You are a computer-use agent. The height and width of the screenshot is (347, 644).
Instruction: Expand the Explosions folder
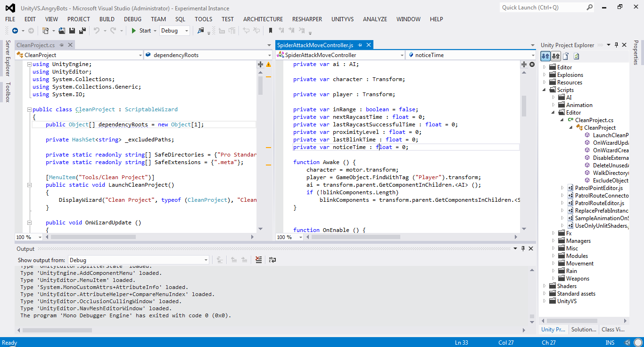[545, 75]
